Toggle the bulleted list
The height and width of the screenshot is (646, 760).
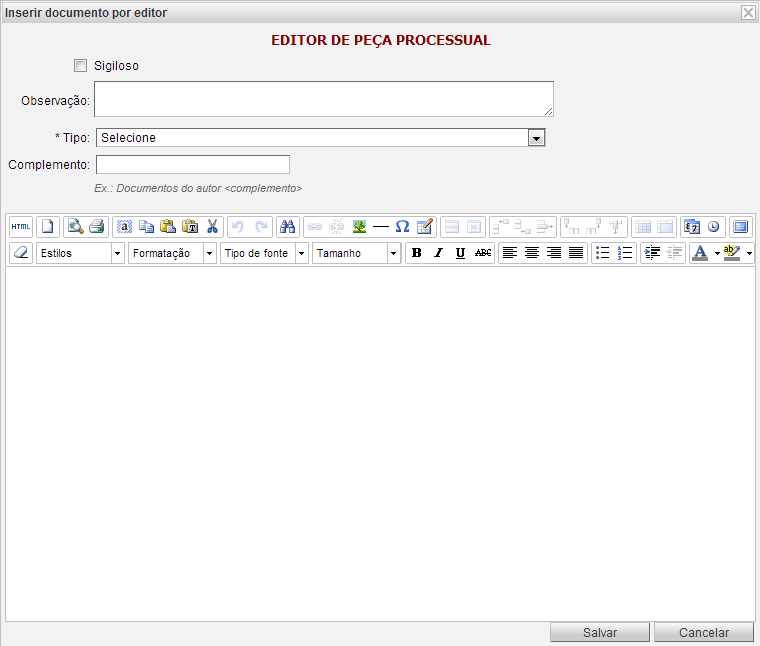pyautogui.click(x=602, y=252)
